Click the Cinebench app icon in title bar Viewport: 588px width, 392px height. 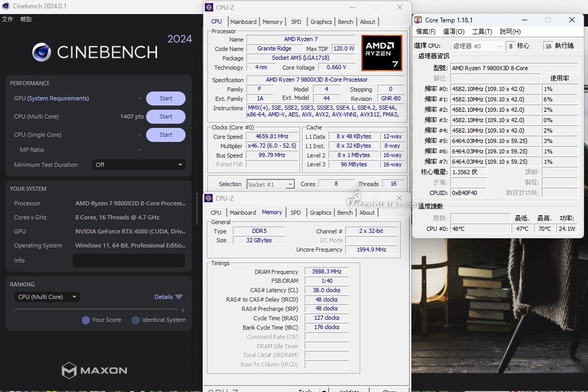pyautogui.click(x=6, y=6)
